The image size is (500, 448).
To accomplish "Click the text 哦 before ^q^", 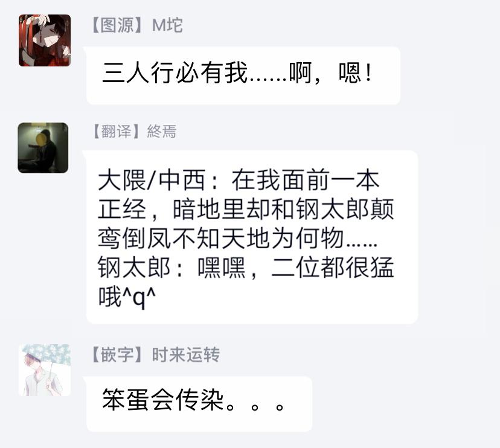I will [110, 296].
